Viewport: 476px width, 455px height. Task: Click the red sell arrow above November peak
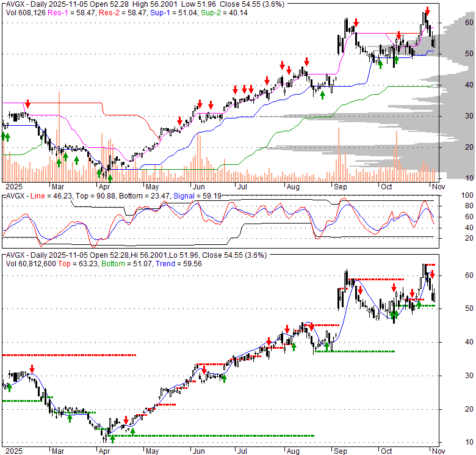point(427,12)
